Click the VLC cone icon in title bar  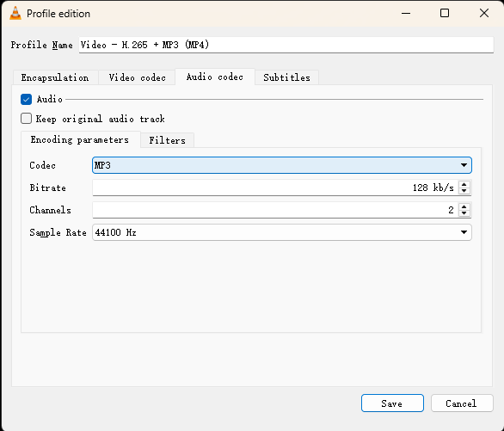(x=15, y=14)
